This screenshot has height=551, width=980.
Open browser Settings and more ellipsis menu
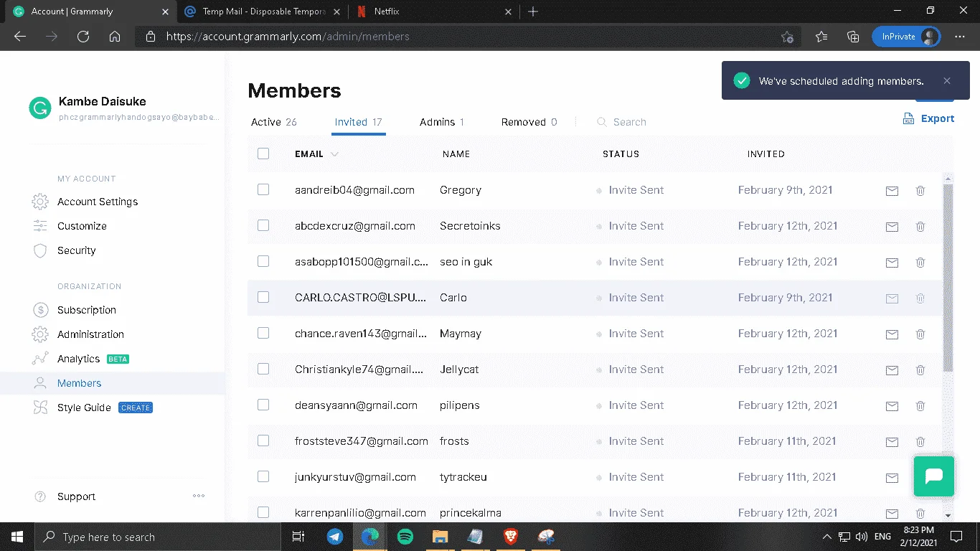[x=959, y=37]
